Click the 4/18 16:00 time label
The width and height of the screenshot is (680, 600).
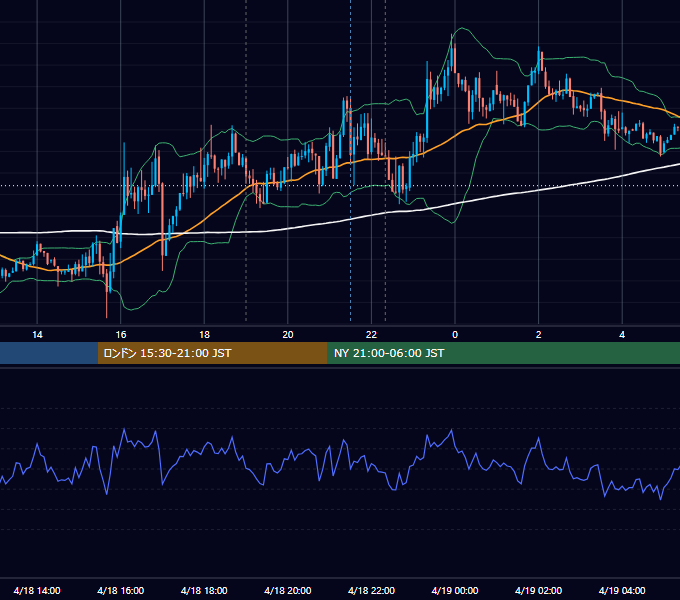point(121,590)
